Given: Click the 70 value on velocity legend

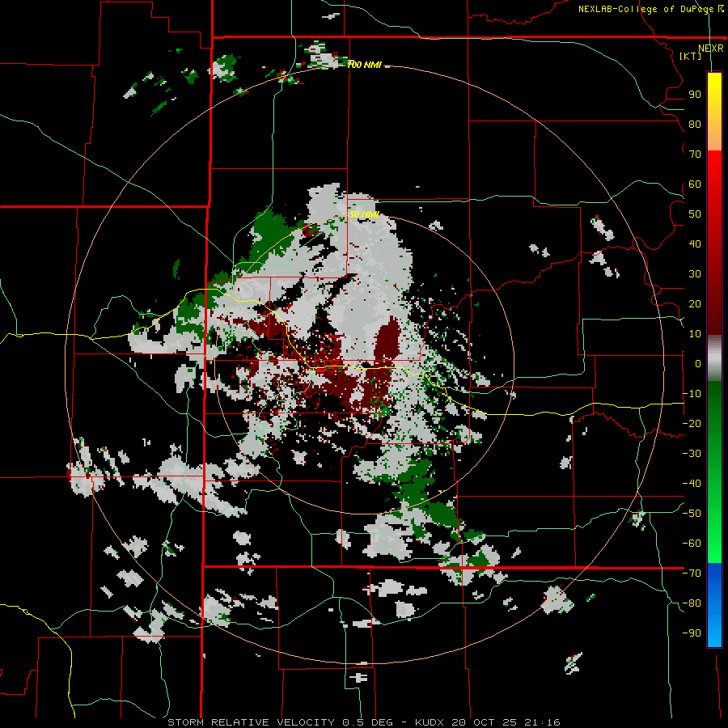Looking at the screenshot, I should coord(695,154).
